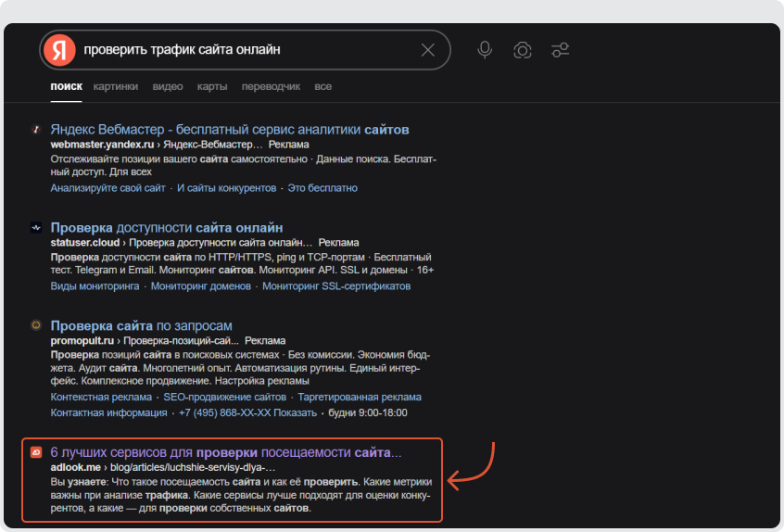Clear the search query with the X
This screenshot has height=532, width=784.
pyautogui.click(x=427, y=50)
